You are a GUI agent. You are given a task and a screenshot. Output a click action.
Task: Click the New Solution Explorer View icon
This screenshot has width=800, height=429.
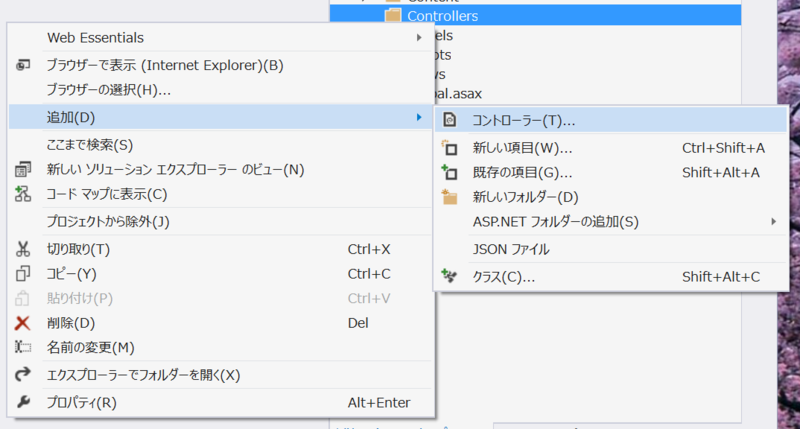[23, 169]
